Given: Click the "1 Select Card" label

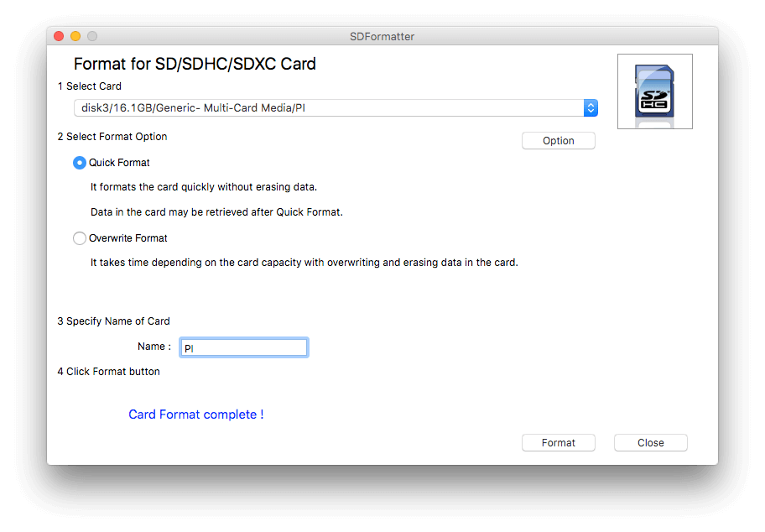Looking at the screenshot, I should point(89,86).
